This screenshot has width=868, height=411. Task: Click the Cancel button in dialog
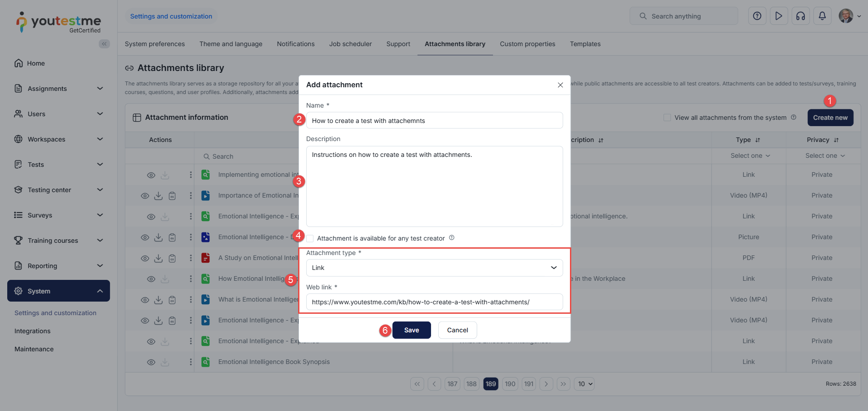tap(457, 330)
